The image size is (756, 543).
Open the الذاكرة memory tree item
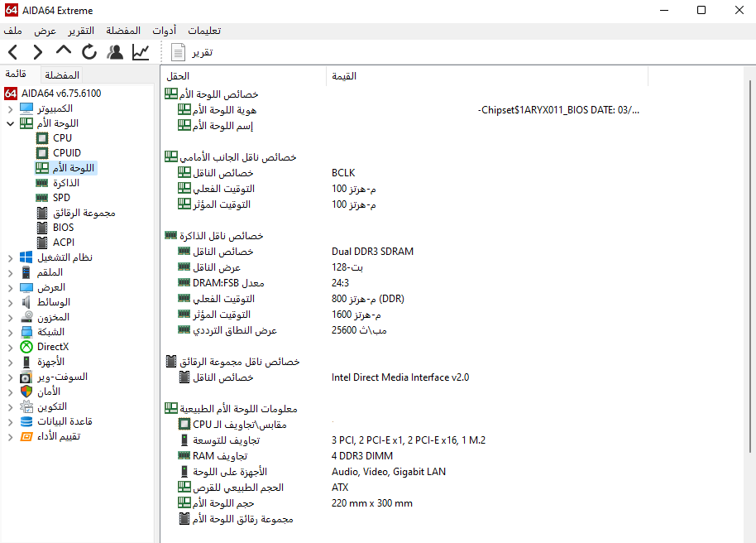click(66, 183)
